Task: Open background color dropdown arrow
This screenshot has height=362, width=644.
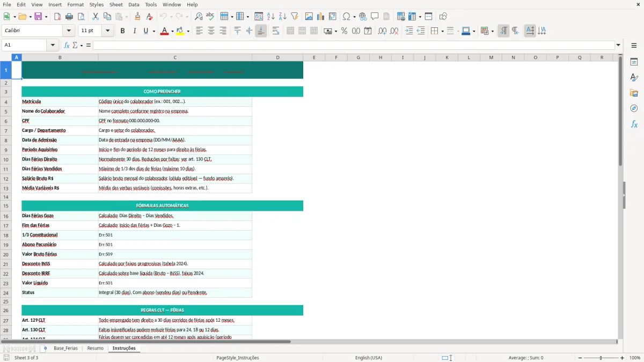Action: pyautogui.click(x=188, y=31)
